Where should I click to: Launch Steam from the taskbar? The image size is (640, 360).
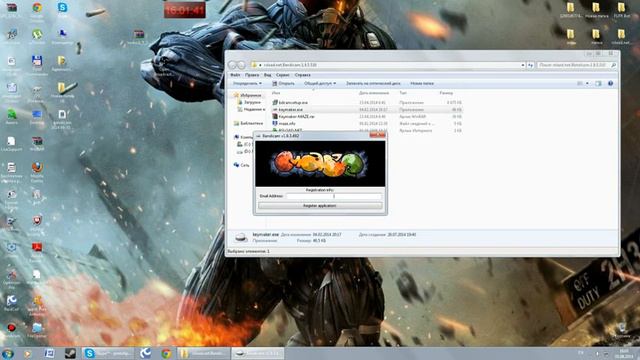[70, 353]
